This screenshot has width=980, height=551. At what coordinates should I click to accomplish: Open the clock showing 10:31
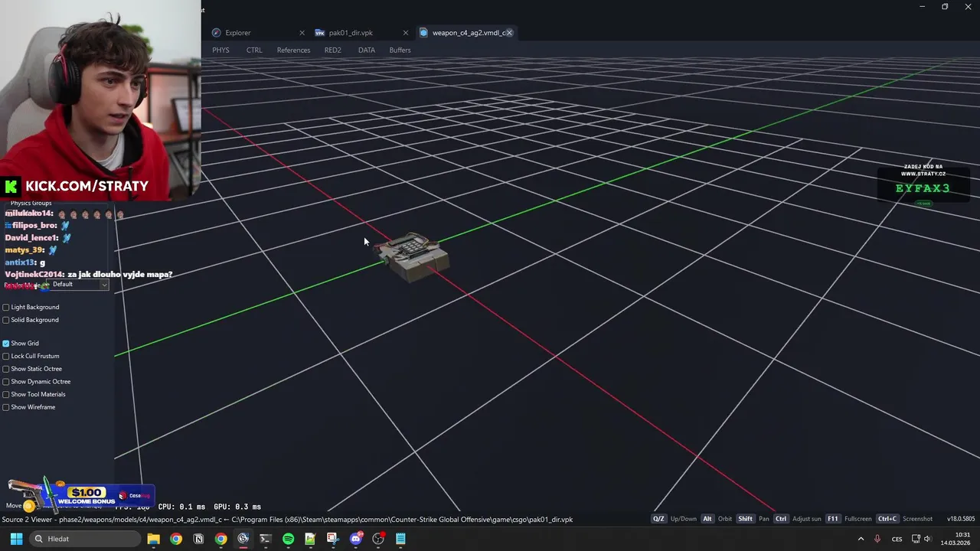click(x=955, y=539)
